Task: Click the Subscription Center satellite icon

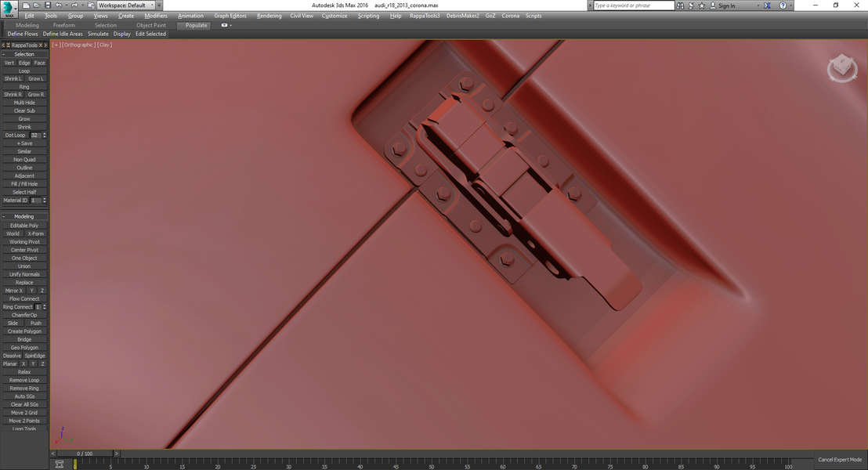Action: click(x=691, y=5)
